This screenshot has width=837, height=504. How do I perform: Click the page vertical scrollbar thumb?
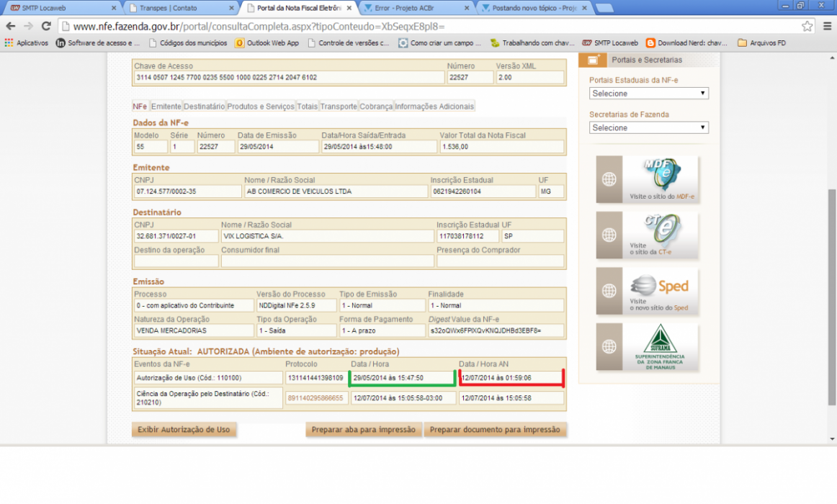pos(832,297)
